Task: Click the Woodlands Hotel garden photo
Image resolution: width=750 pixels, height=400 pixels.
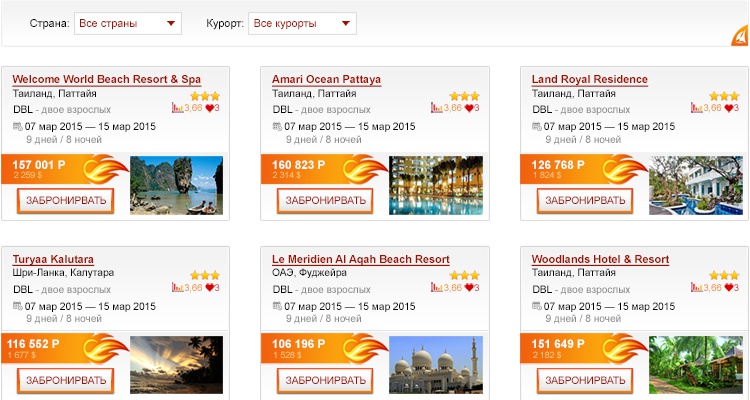Action: [x=696, y=365]
